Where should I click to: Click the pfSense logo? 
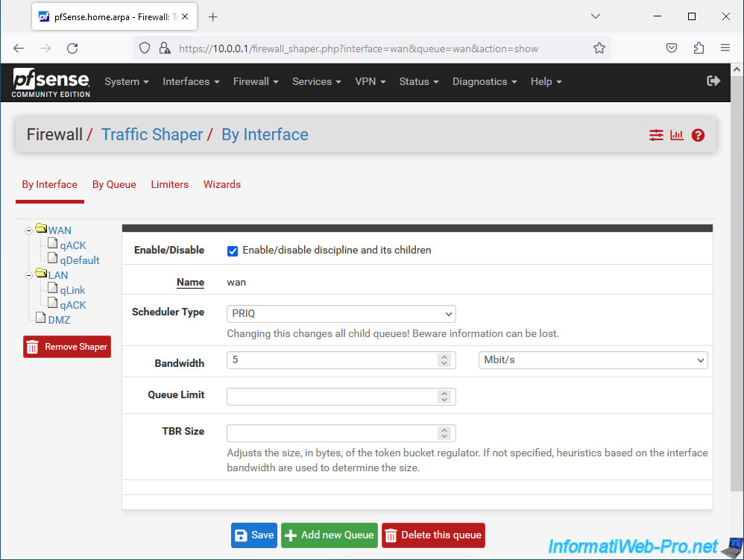(51, 83)
